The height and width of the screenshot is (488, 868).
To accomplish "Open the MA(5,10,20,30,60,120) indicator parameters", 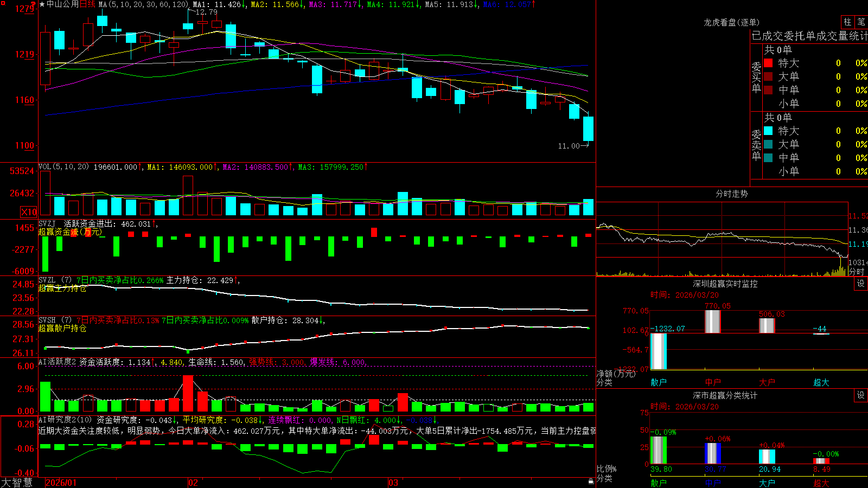I will [143, 4].
